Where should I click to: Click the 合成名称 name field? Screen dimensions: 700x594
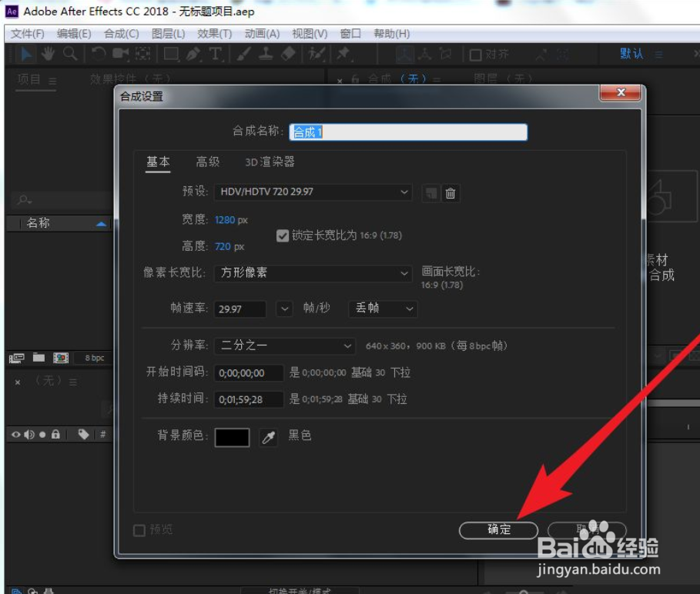408,132
